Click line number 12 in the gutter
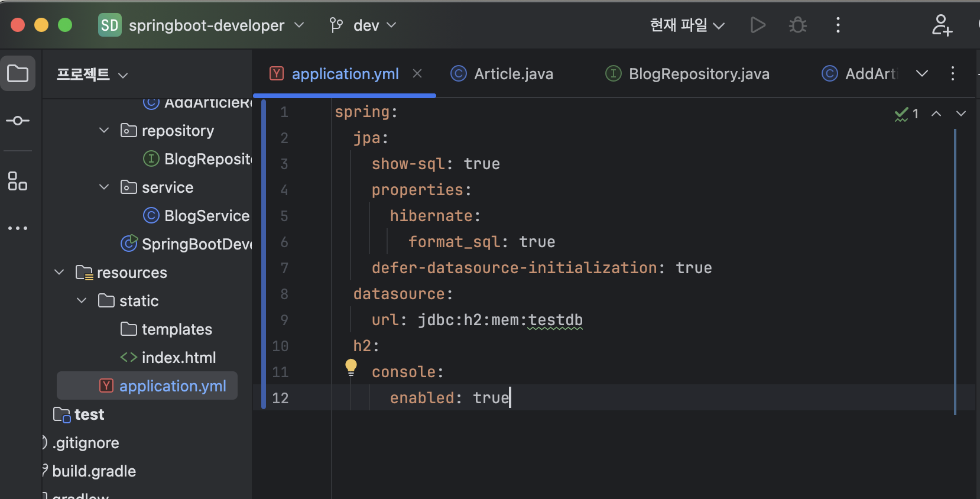The height and width of the screenshot is (499, 980). pyautogui.click(x=280, y=398)
